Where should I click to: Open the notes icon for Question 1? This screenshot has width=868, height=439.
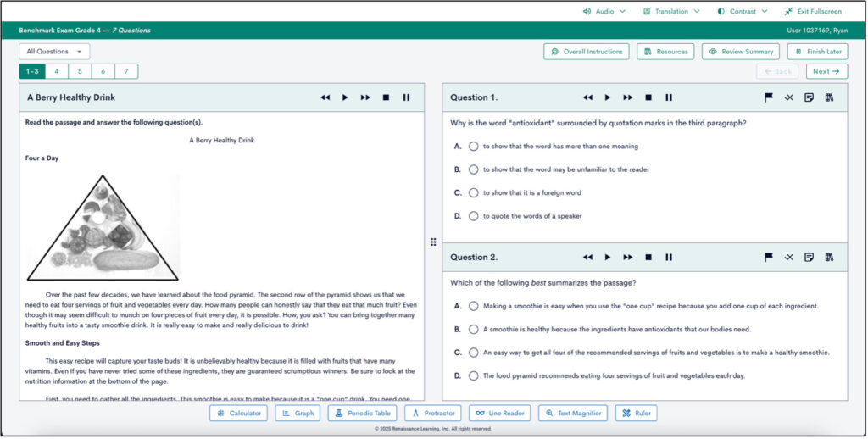click(x=810, y=97)
